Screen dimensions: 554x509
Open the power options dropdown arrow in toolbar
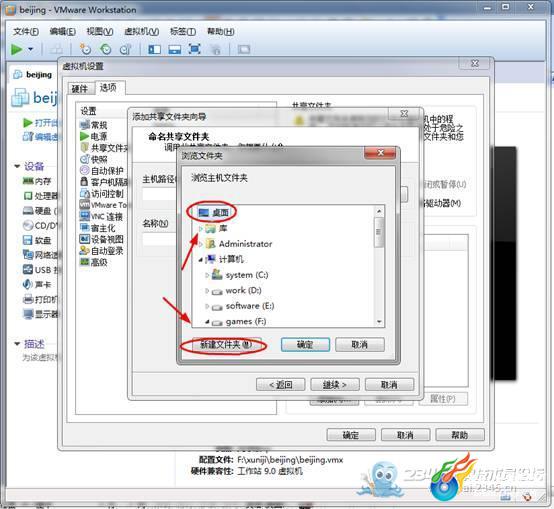tap(31, 49)
